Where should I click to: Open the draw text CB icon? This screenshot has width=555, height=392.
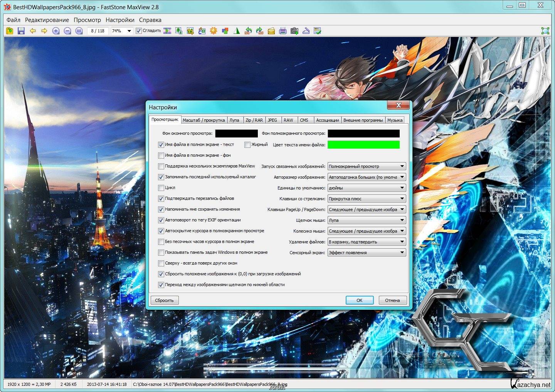(202, 31)
